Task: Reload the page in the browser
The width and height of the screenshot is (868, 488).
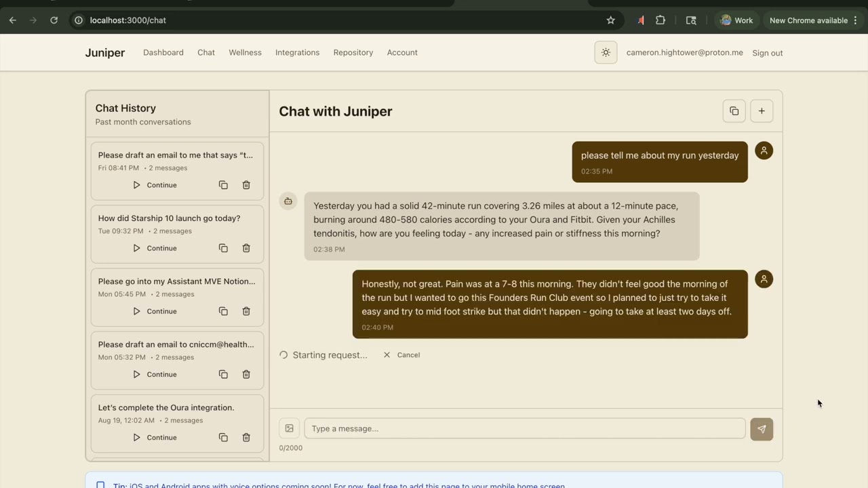Action: (54, 20)
